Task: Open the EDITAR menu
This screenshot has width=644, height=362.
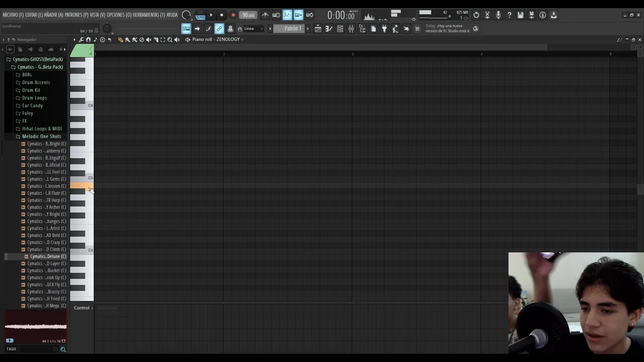Action: point(34,15)
